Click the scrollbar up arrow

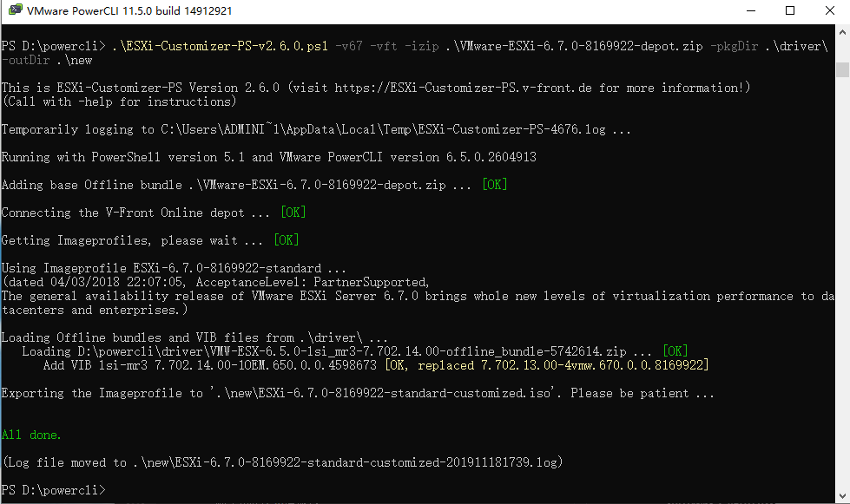click(x=842, y=32)
